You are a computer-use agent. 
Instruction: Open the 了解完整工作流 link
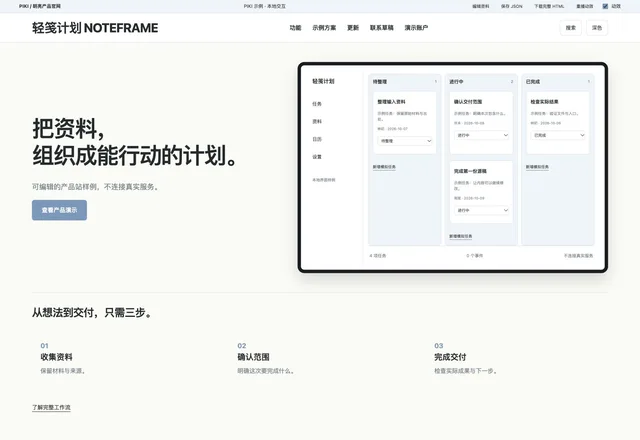[x=51, y=407]
